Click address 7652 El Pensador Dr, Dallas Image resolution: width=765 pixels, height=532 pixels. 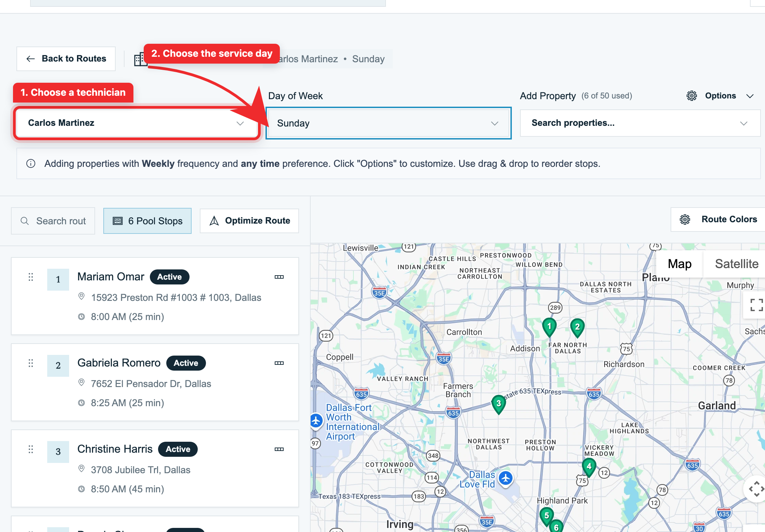pyautogui.click(x=151, y=384)
